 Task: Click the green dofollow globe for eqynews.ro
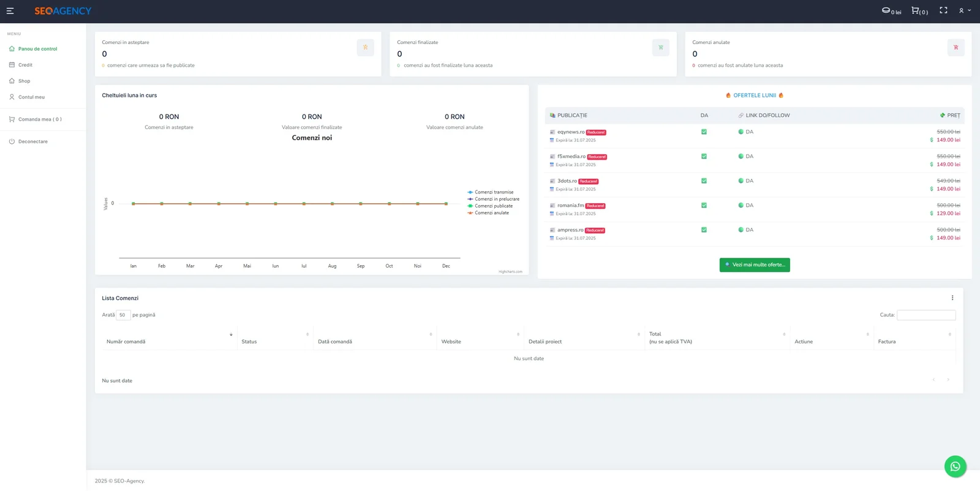tap(741, 132)
